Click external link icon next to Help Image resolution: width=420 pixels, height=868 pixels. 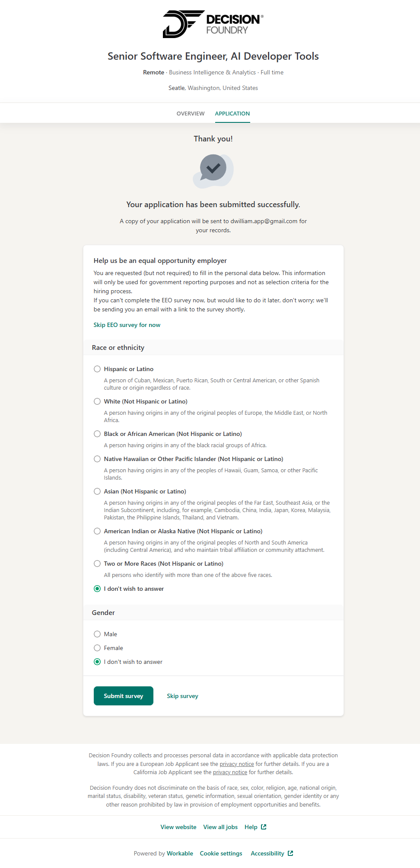[x=264, y=827]
